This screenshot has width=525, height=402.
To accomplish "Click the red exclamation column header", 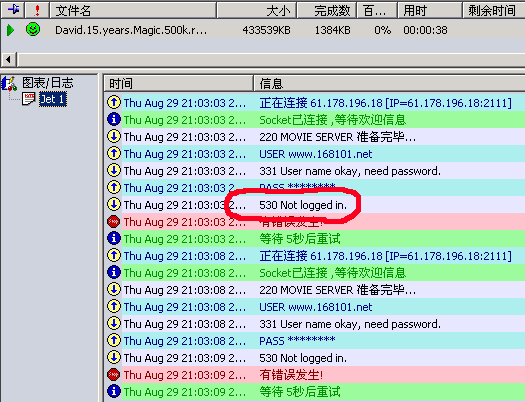I will (x=37, y=10).
